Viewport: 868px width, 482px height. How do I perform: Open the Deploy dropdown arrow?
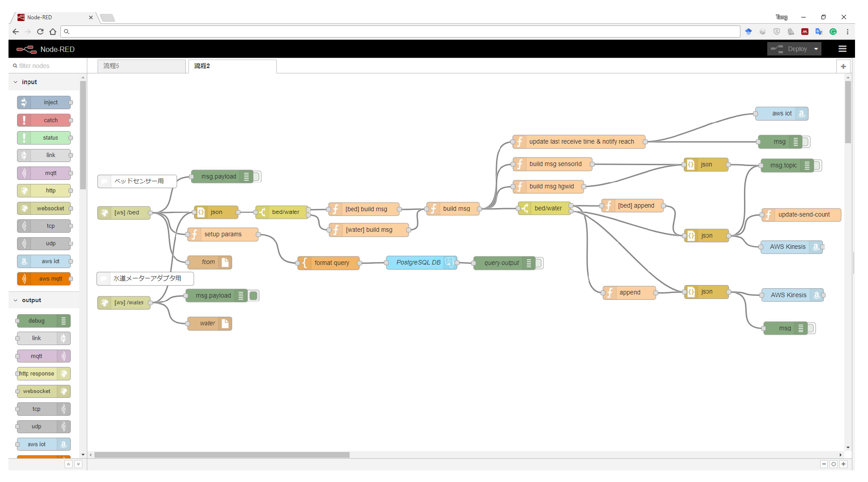816,49
